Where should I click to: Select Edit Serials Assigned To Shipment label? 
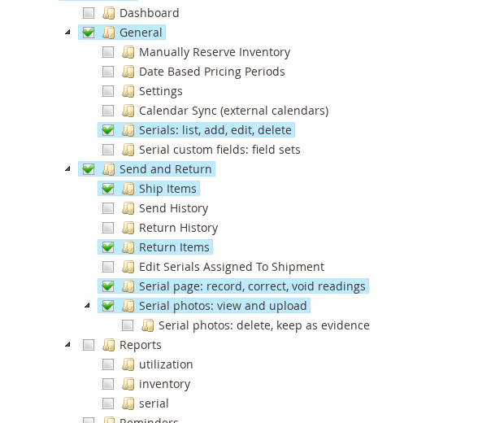pyautogui.click(x=232, y=267)
